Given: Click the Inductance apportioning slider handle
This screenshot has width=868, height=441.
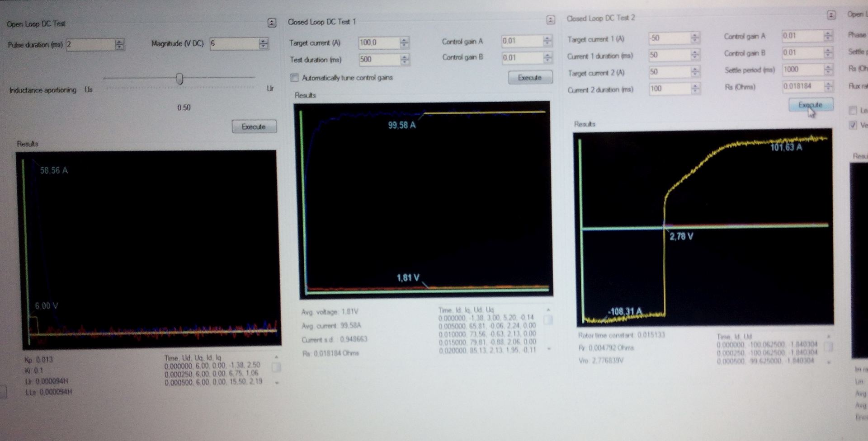Looking at the screenshot, I should [179, 79].
